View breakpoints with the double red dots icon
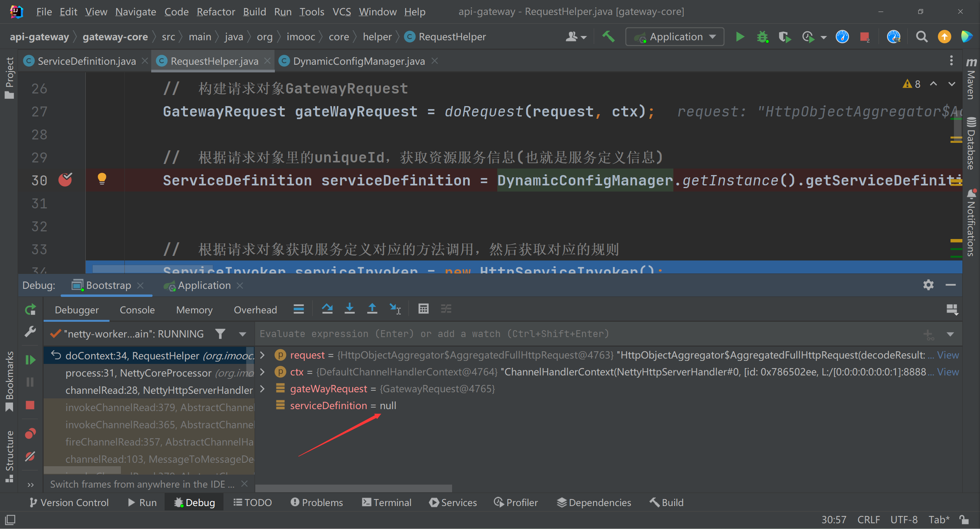This screenshot has height=529, width=980. (x=30, y=434)
